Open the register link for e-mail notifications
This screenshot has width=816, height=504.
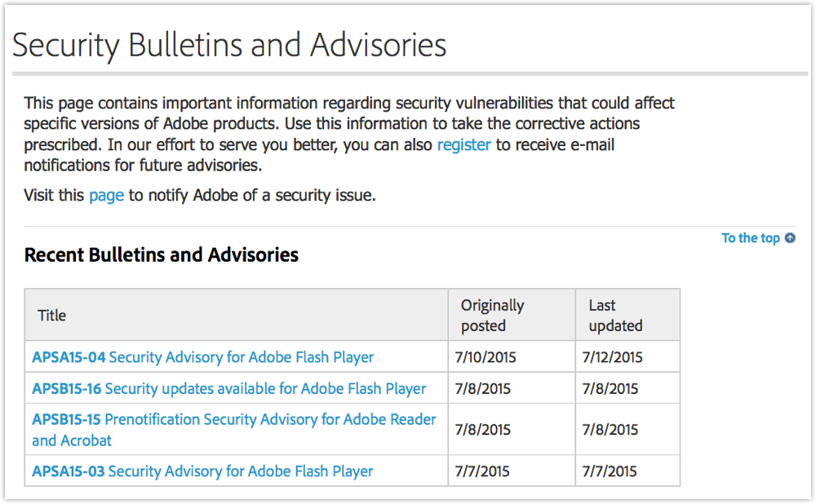pyautogui.click(x=463, y=144)
